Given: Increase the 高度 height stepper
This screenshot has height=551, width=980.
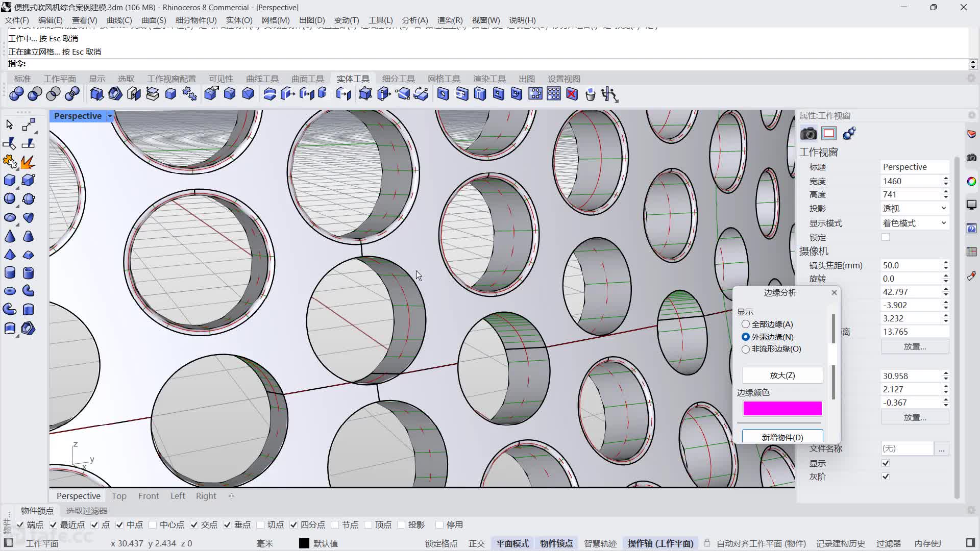Looking at the screenshot, I should 946,192.
